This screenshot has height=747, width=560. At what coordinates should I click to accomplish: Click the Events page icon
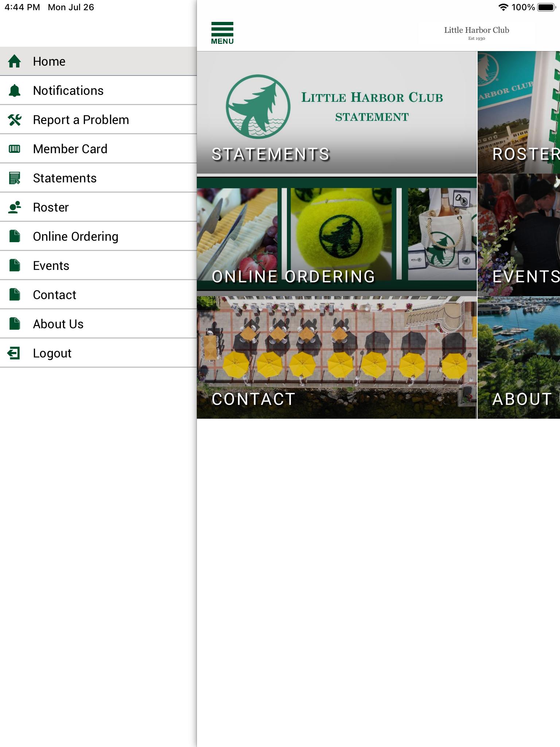tap(15, 266)
